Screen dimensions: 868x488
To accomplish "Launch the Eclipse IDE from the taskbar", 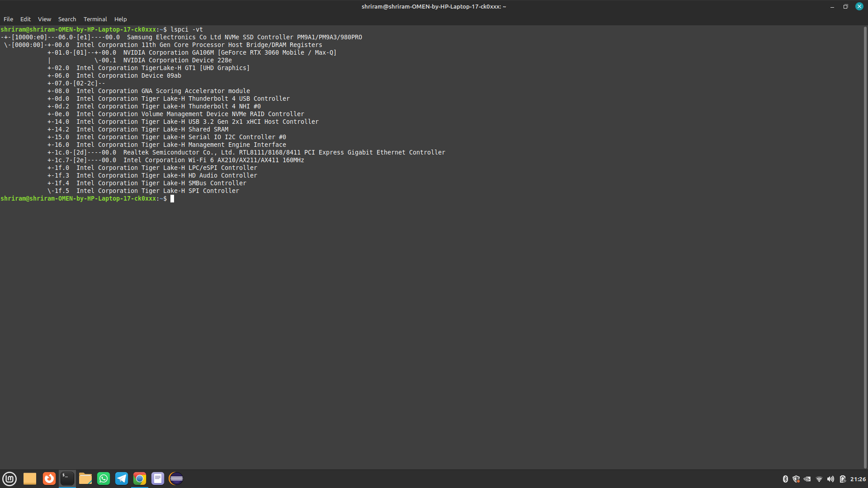I will coord(176,479).
